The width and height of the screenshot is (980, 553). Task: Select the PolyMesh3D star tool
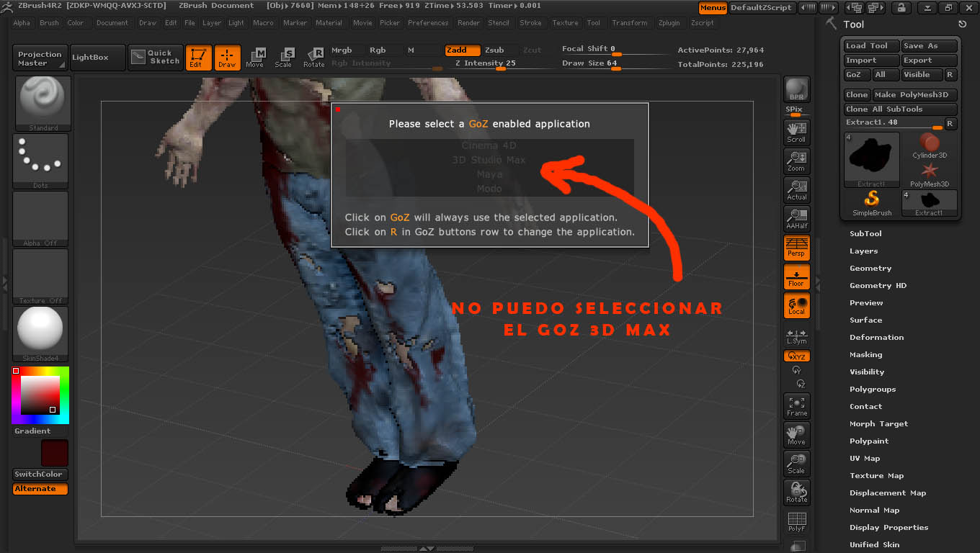930,175
